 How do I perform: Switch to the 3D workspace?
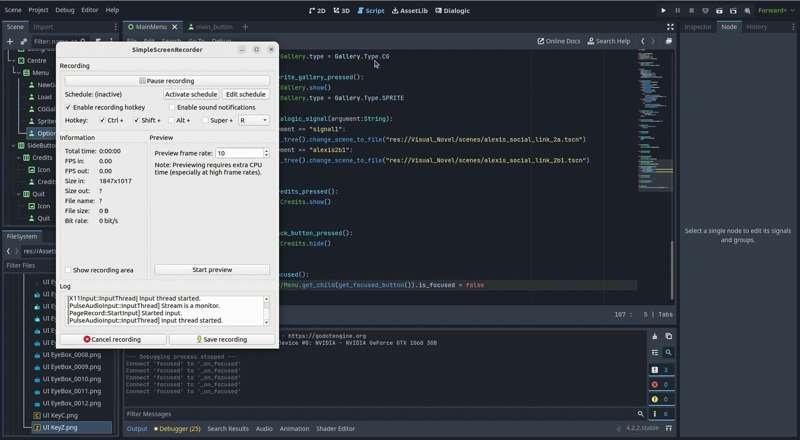tap(341, 11)
